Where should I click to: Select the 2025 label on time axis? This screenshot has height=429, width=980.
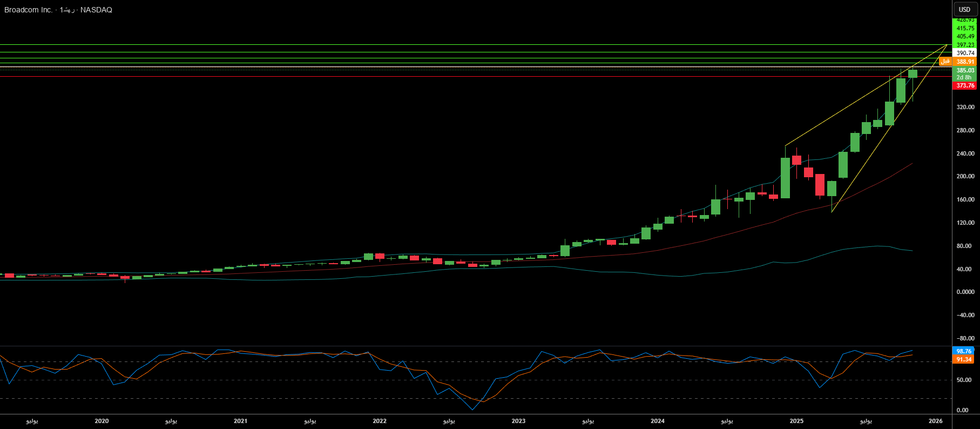(x=796, y=421)
